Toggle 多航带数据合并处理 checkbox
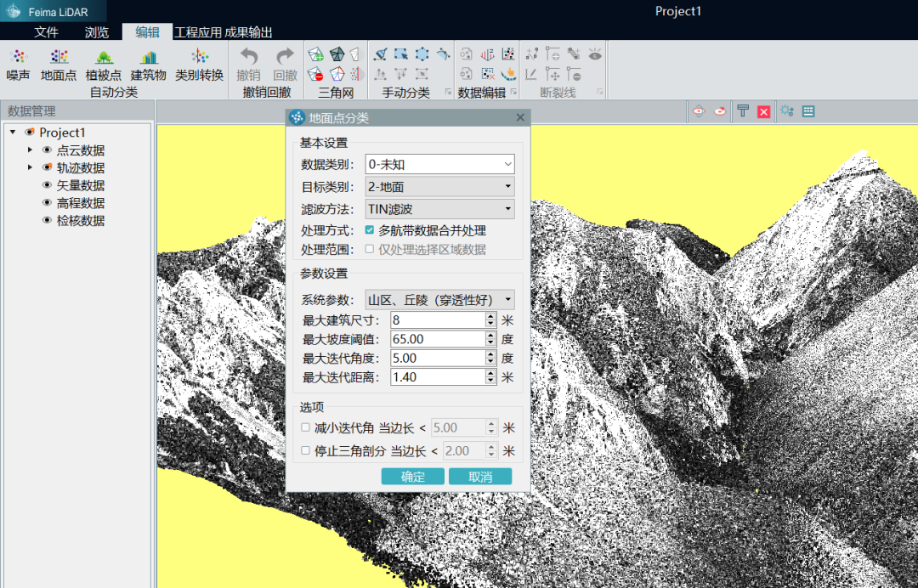This screenshot has width=918, height=588. [370, 230]
